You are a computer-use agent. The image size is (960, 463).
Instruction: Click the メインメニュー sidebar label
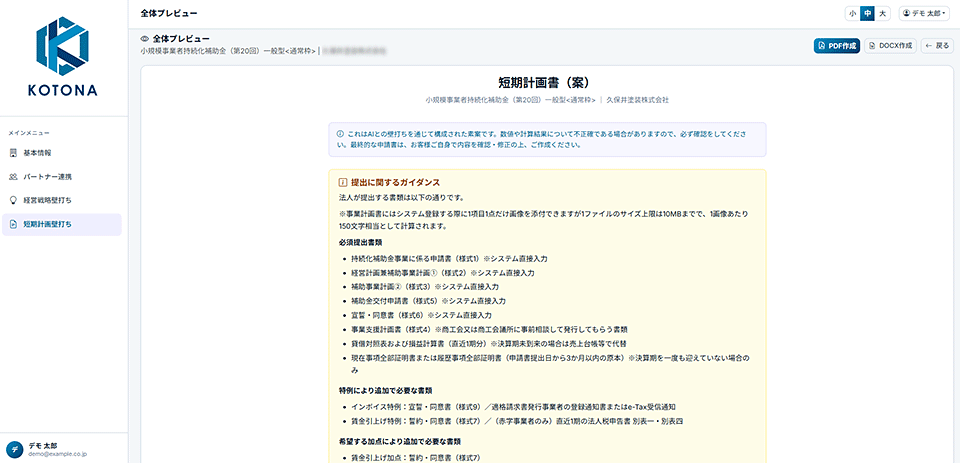pos(29,132)
